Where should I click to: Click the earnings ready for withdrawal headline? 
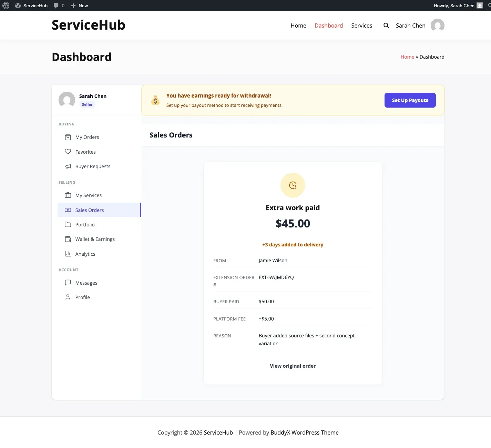219,96
